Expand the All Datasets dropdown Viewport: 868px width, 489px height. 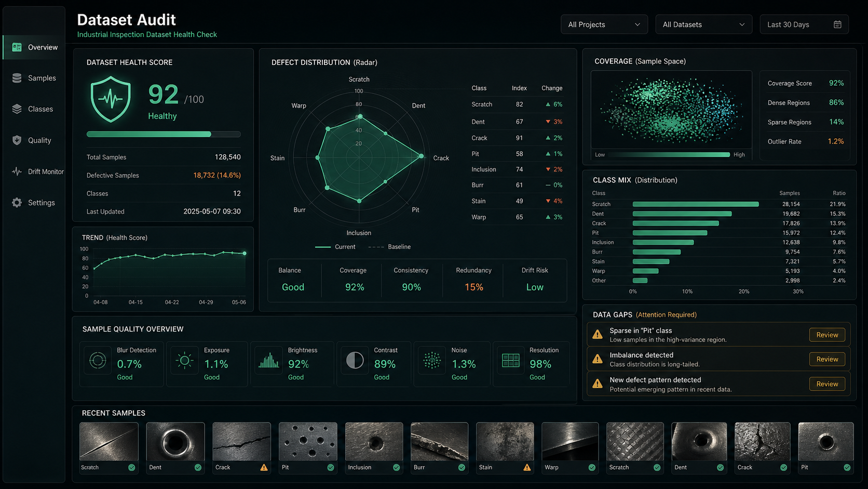coord(704,24)
